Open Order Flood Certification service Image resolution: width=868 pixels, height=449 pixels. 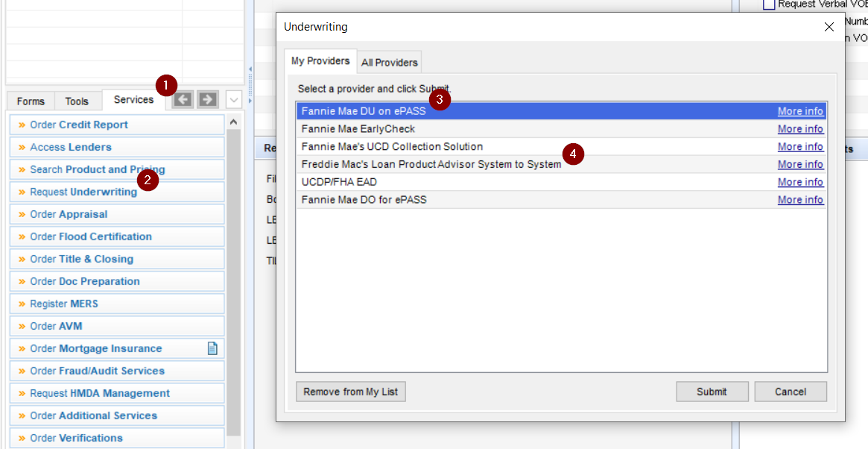point(91,236)
